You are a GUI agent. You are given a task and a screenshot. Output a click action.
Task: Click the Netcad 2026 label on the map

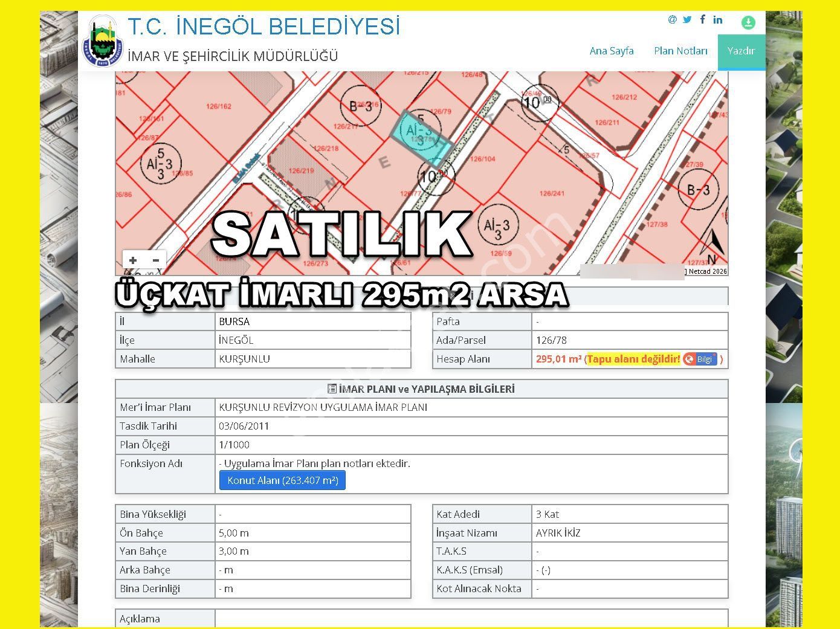pos(706,271)
